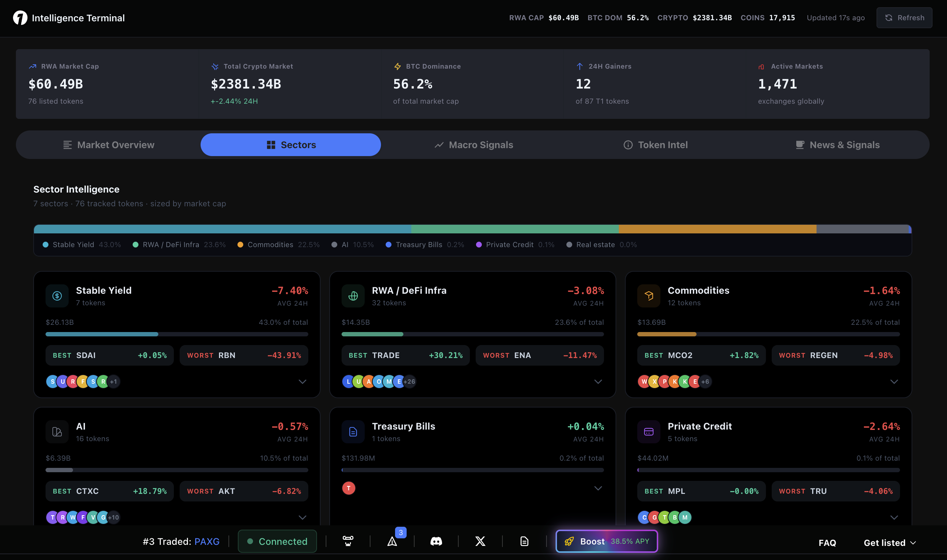Click the Intelligence Terminal logo icon

20,18
